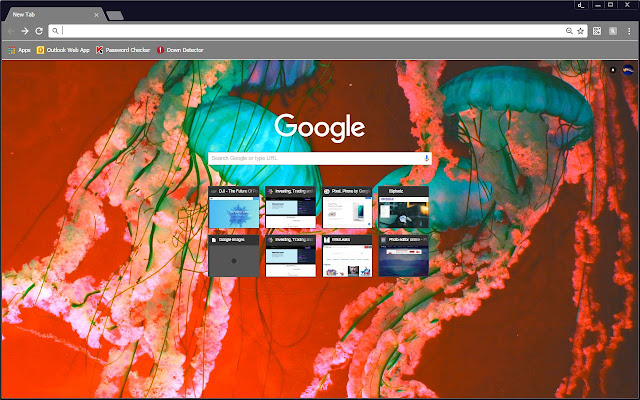Click the Google logo
The width and height of the screenshot is (640, 400).
(x=320, y=127)
